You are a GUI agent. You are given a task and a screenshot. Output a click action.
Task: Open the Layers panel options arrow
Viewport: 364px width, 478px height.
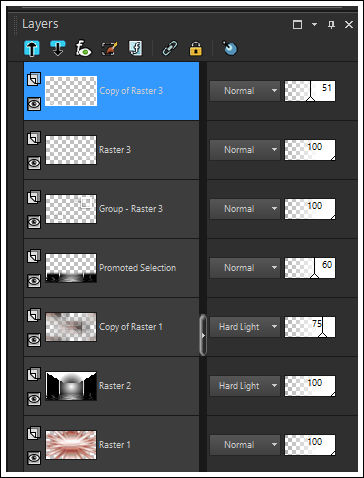tap(314, 24)
